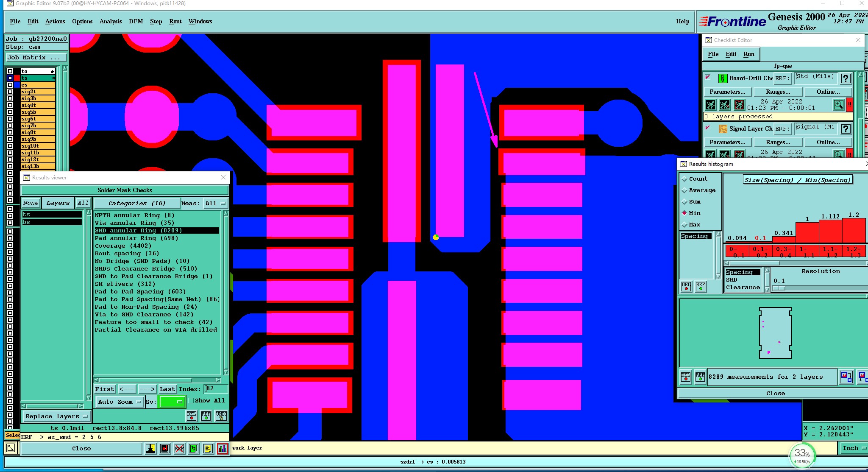Select the Average radio option
868x472 pixels.
coord(684,190)
